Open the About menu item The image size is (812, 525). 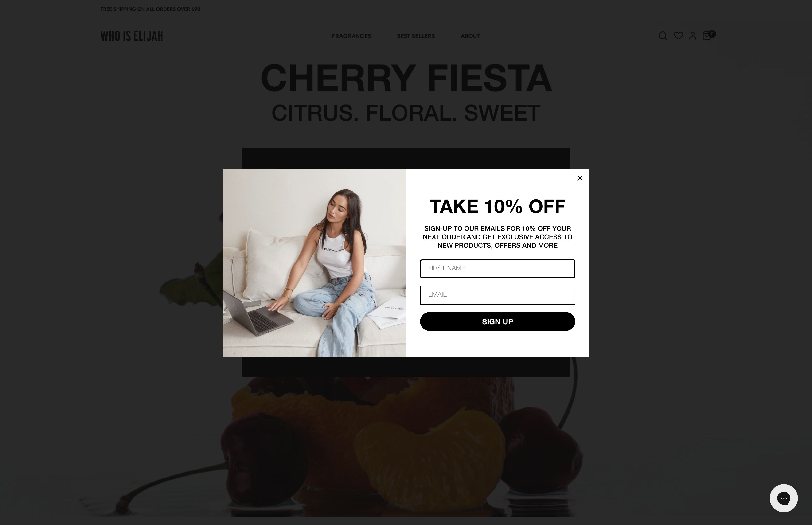click(470, 36)
